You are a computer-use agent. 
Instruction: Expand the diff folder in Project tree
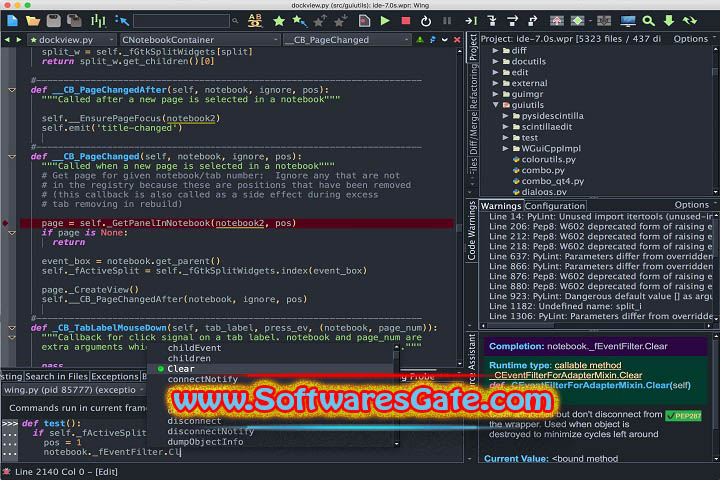[495, 51]
